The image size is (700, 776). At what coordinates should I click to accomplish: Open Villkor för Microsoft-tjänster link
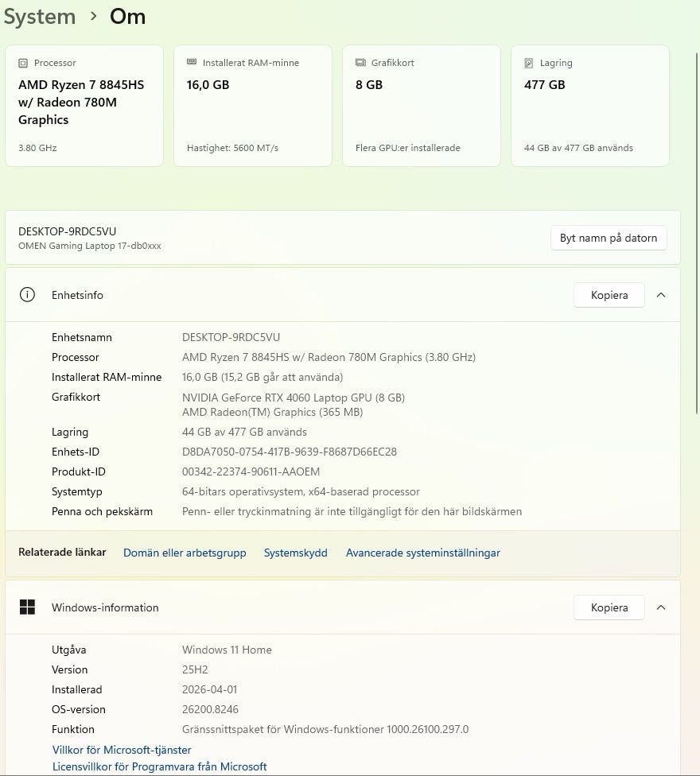[122, 750]
